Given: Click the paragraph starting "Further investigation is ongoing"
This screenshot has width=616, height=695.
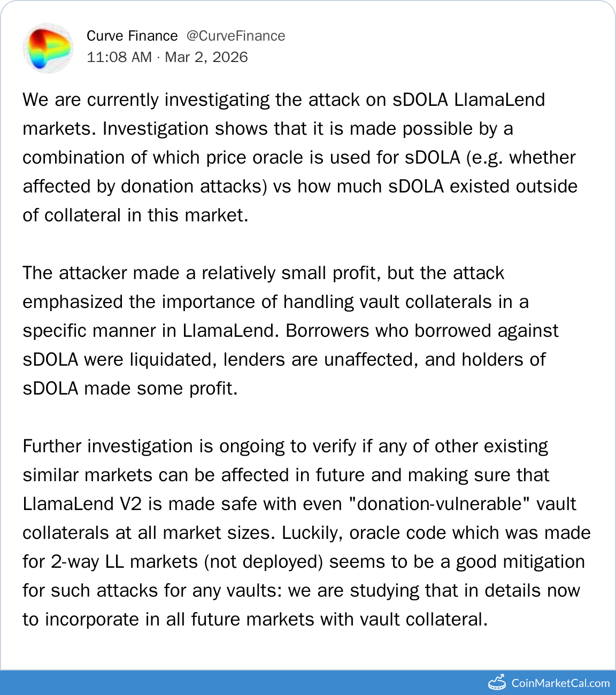Looking at the screenshot, I should pyautogui.click(x=306, y=532).
